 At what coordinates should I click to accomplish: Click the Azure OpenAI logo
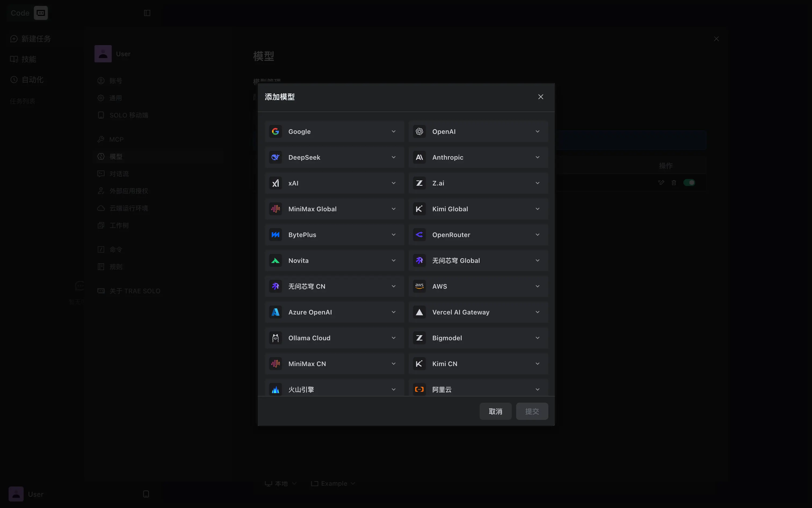point(275,312)
